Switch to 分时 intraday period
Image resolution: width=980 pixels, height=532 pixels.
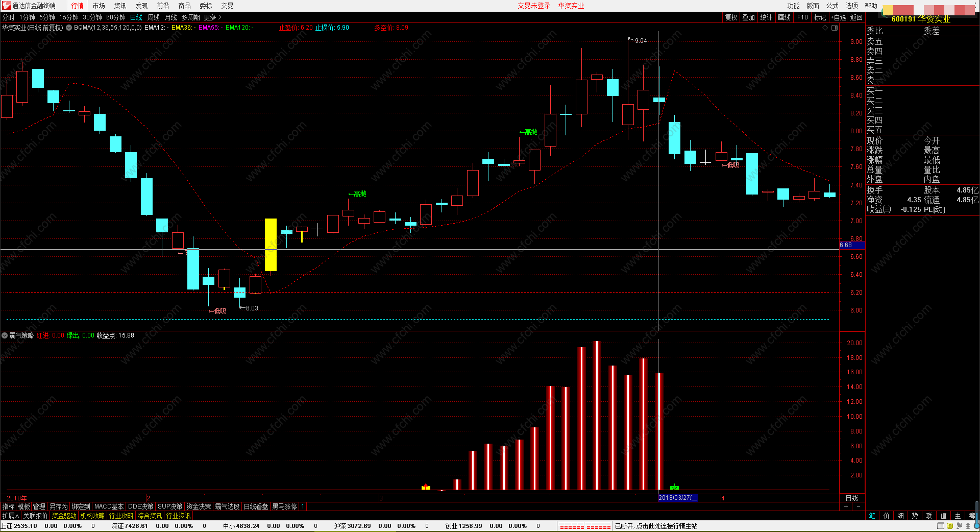[9, 17]
